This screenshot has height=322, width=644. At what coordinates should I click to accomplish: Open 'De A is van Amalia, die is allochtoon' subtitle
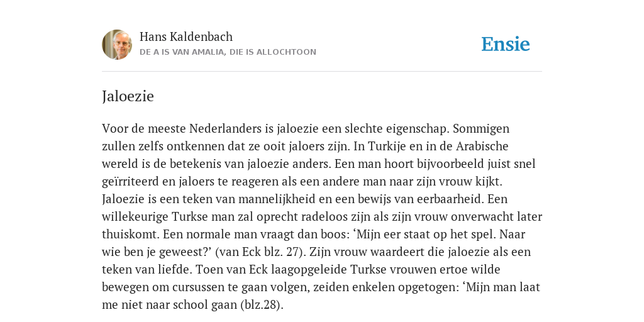228,52
